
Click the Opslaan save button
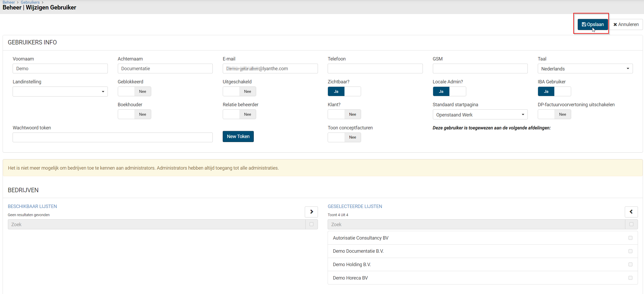(x=592, y=24)
